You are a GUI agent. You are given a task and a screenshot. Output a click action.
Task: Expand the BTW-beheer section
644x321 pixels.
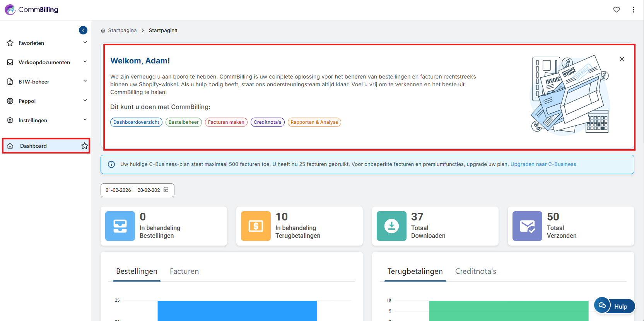(x=46, y=82)
